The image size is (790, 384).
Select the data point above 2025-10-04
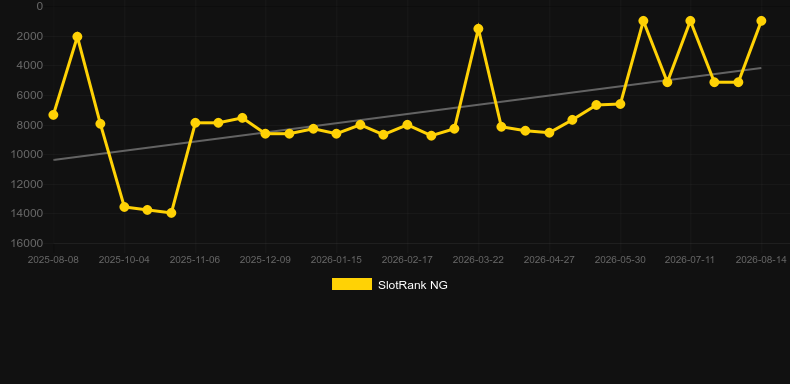124,207
